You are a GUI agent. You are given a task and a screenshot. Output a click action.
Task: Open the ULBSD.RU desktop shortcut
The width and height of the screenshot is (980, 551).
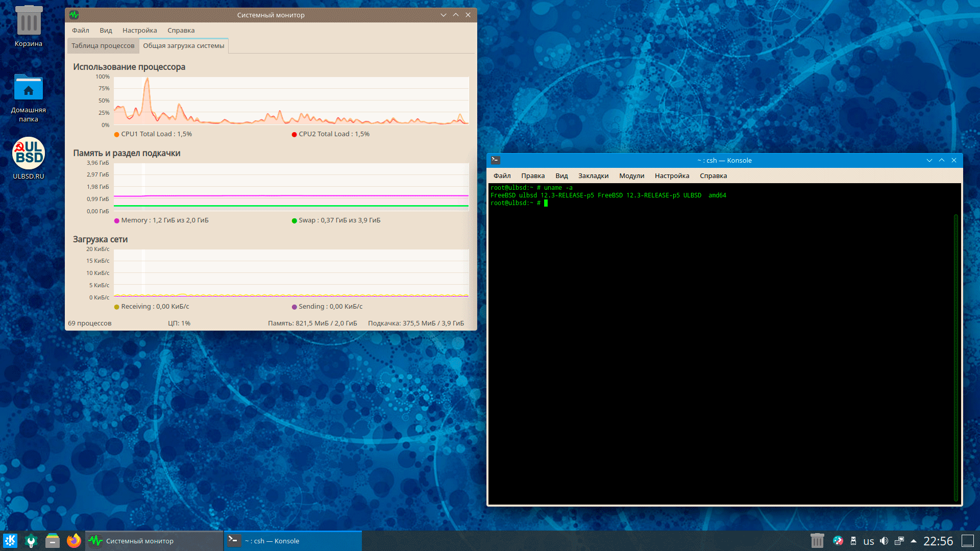pos(29,154)
